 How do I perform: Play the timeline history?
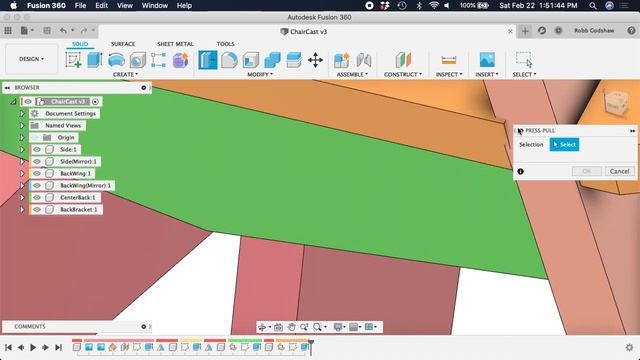33,347
